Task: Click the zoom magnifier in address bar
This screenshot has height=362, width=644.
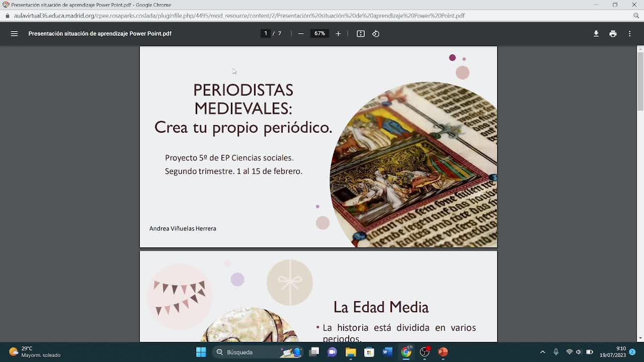Action: 636,16
